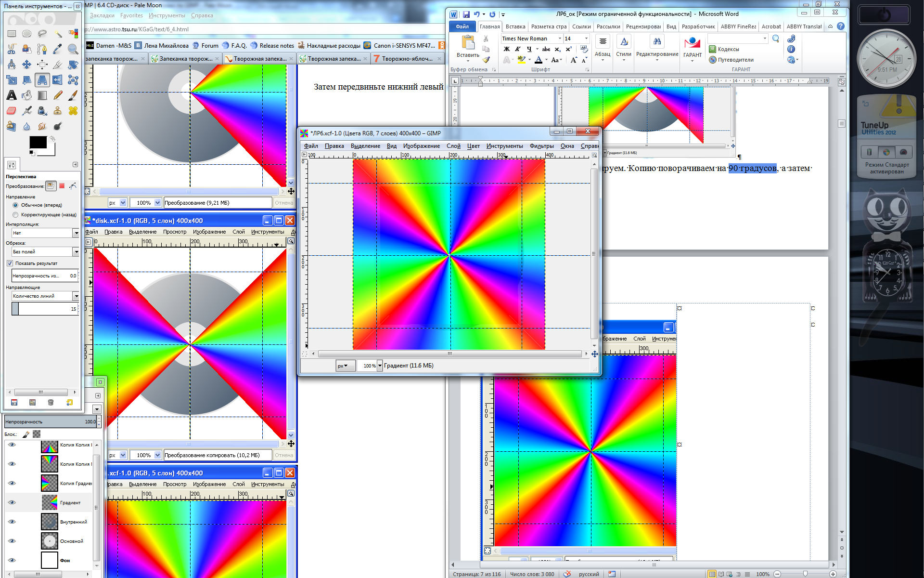The image size is (924, 578).
Task: Open px units dropdown in front GIMP window
Action: 345,366
